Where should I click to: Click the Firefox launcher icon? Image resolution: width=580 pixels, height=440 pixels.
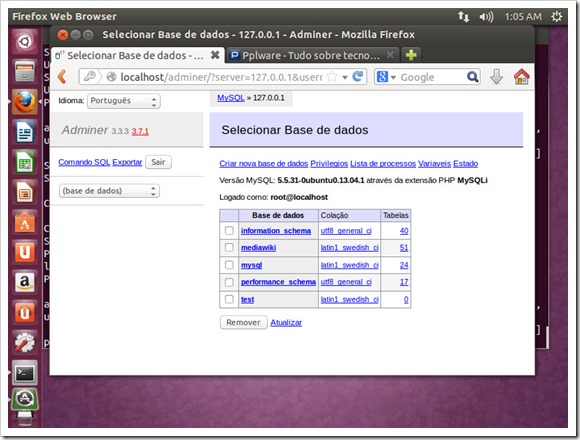[25, 101]
